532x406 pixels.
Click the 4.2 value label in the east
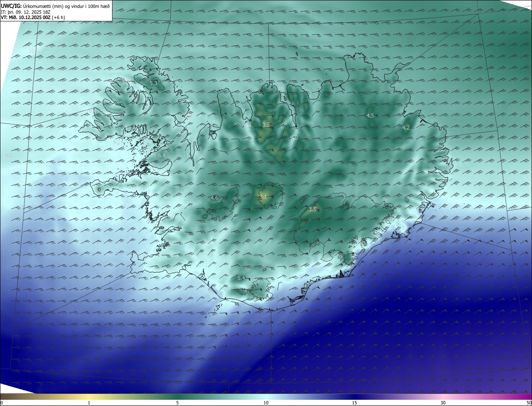click(x=406, y=128)
